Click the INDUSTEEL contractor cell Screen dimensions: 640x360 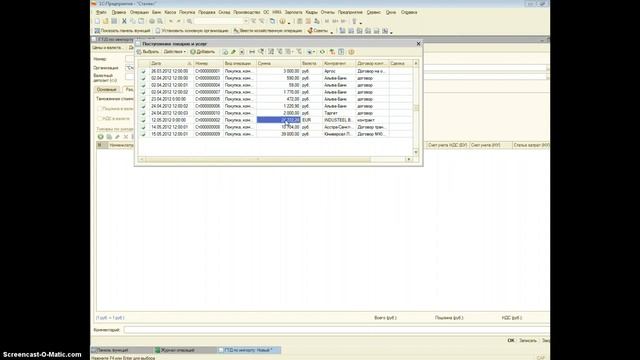pyautogui.click(x=339, y=120)
